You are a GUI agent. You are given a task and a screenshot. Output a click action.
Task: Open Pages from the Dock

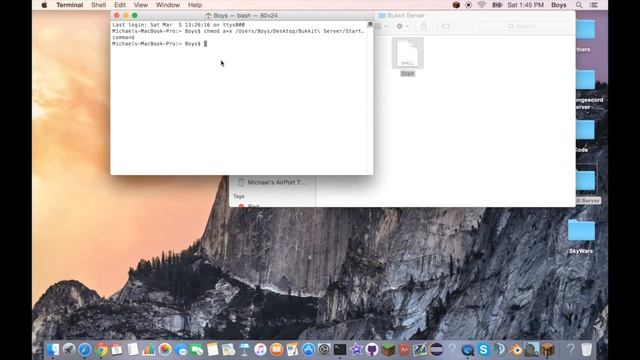click(x=292, y=350)
